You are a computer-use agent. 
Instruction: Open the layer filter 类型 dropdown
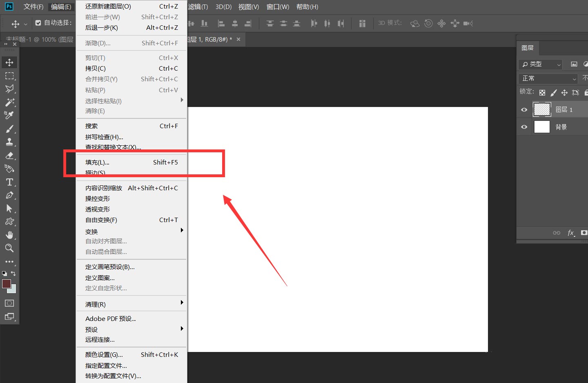click(541, 64)
